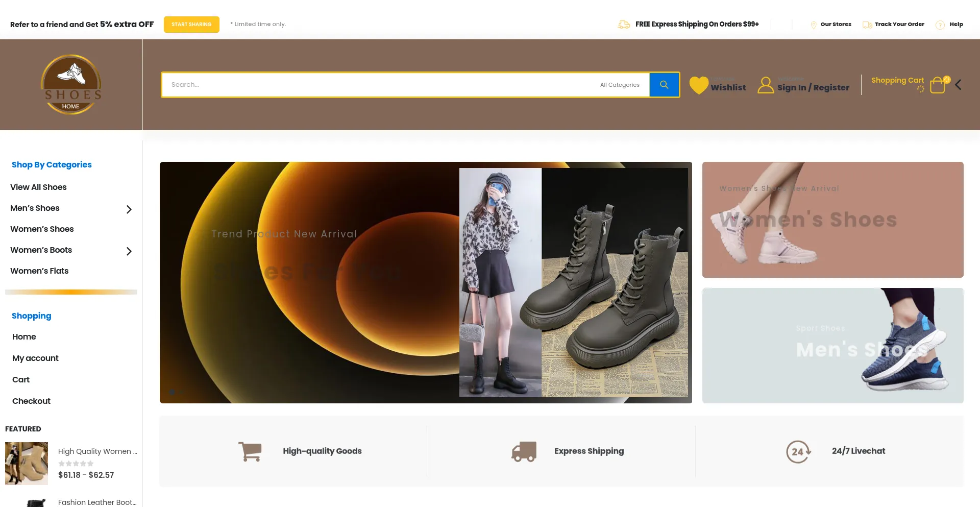Viewport: 980px width, 507px height.
Task: Open My account page
Action: 35,358
